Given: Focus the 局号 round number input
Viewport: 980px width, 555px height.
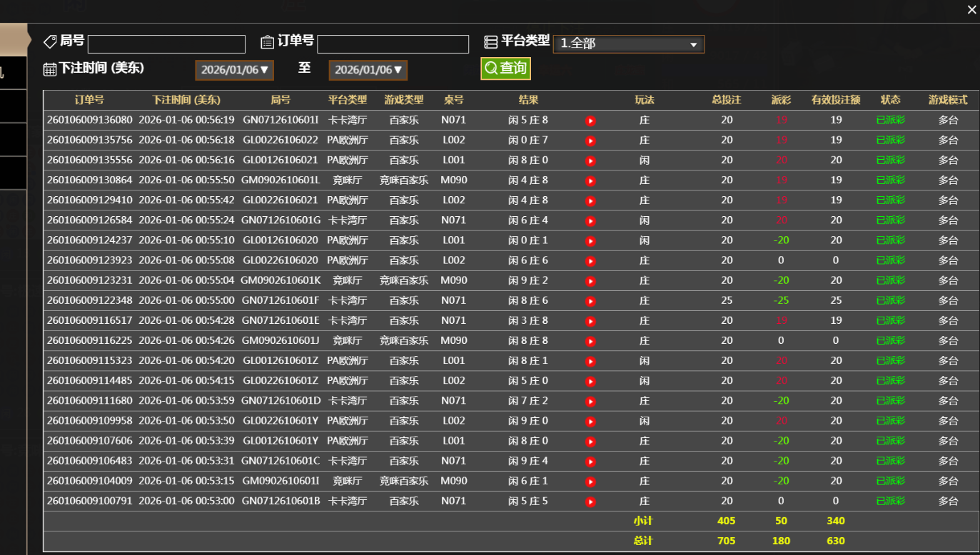Looking at the screenshot, I should tap(166, 44).
